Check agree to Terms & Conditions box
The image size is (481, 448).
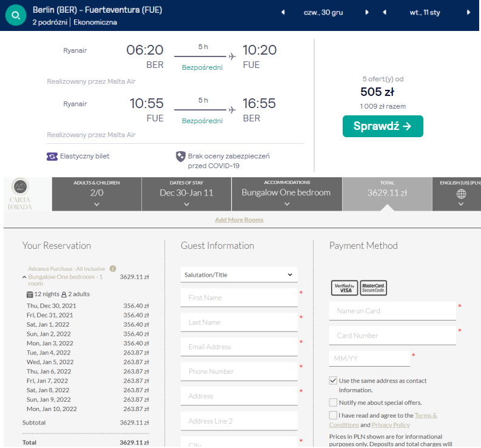333,415
